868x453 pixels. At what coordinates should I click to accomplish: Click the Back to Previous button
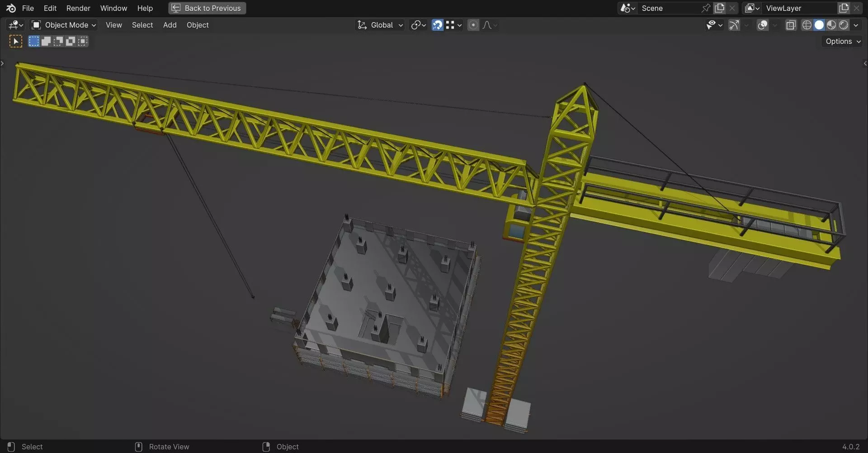pyautogui.click(x=207, y=8)
